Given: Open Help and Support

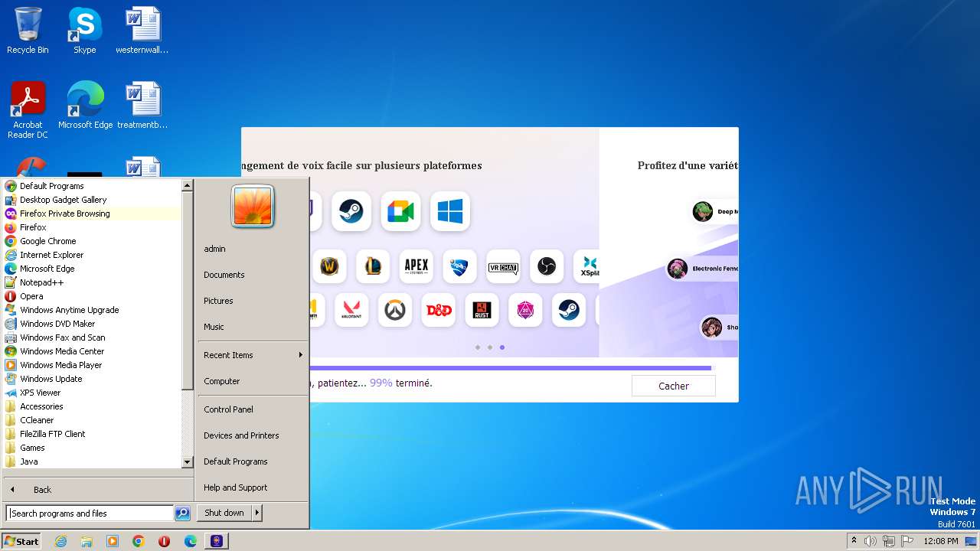Looking at the screenshot, I should tap(253, 487).
